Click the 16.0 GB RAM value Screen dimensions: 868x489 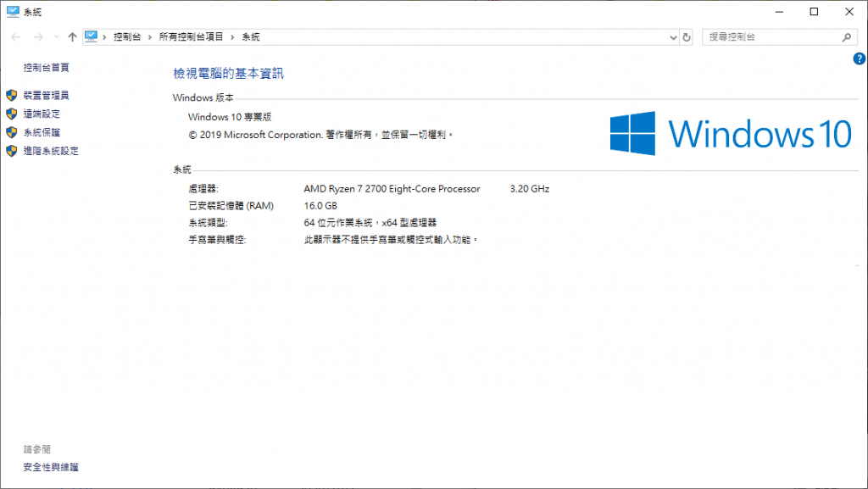tap(320, 206)
